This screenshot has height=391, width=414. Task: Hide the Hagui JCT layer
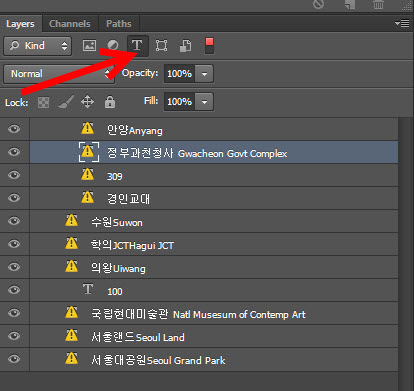tap(14, 244)
